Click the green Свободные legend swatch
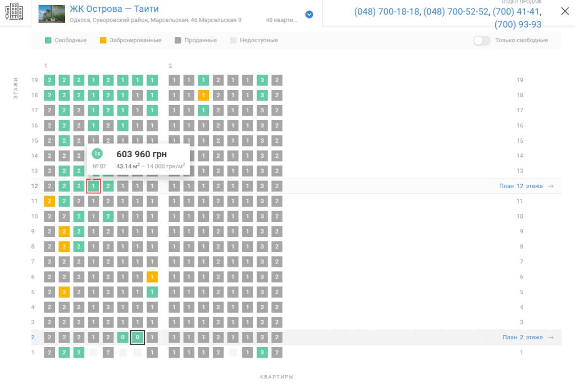The width and height of the screenshot is (575, 392). (x=48, y=40)
